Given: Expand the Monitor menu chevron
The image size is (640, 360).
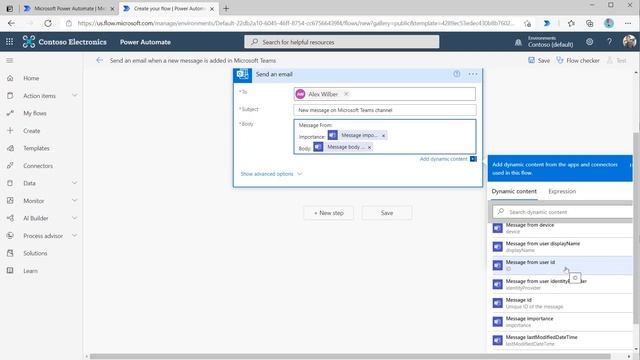Looking at the screenshot, I should point(75,200).
